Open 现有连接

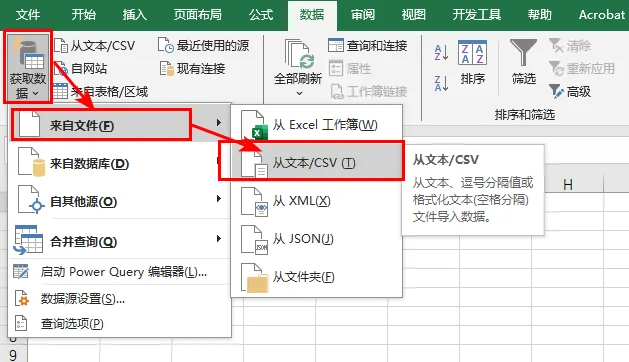tap(193, 69)
